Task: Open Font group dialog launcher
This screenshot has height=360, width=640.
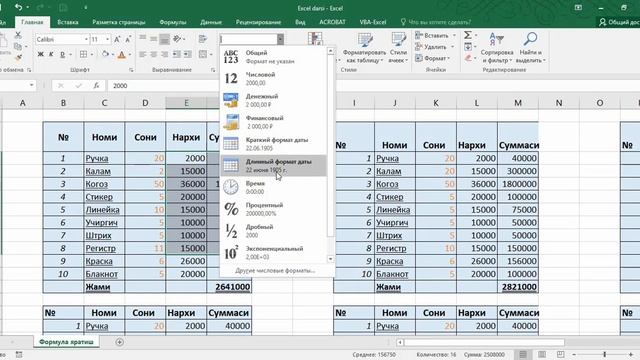Action: point(131,70)
